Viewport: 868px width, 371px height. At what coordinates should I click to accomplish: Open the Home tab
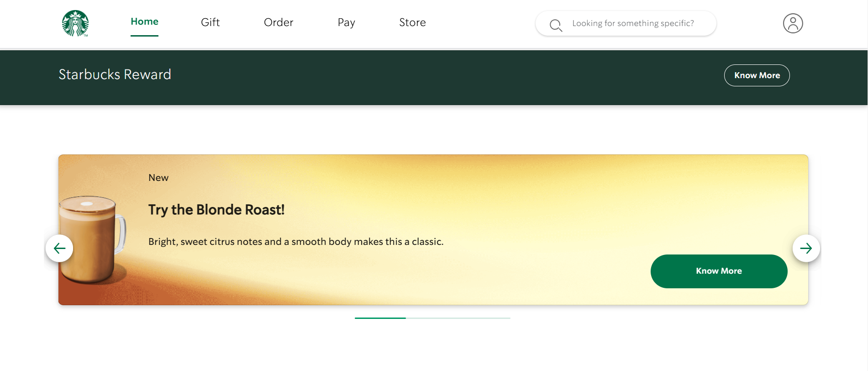pyautogui.click(x=144, y=21)
